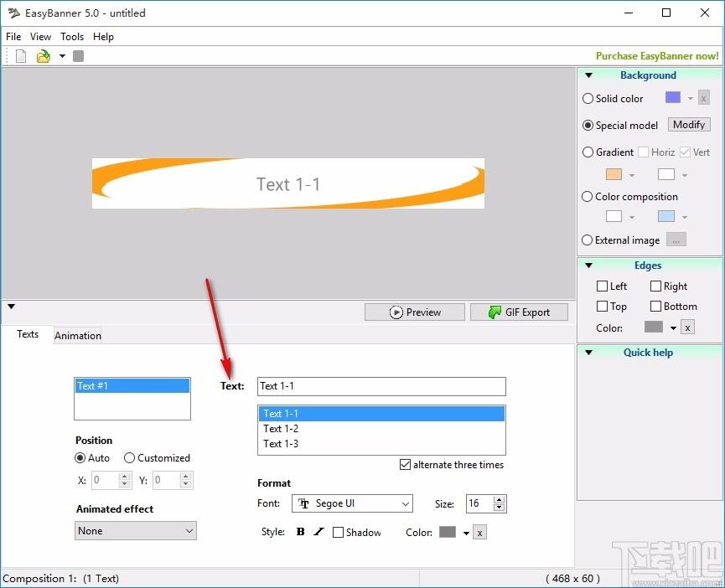
Task: Select the Solid color radio option
Action: [x=588, y=98]
